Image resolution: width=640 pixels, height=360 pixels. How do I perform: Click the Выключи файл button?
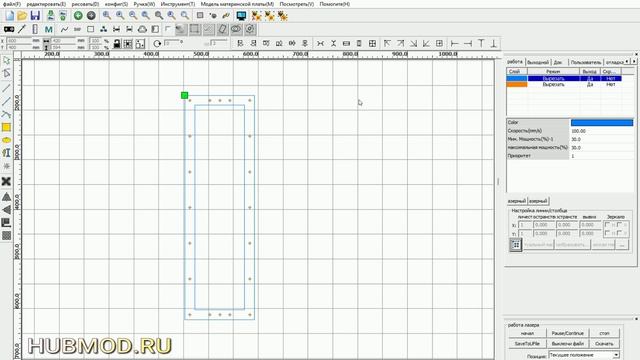pos(567,344)
